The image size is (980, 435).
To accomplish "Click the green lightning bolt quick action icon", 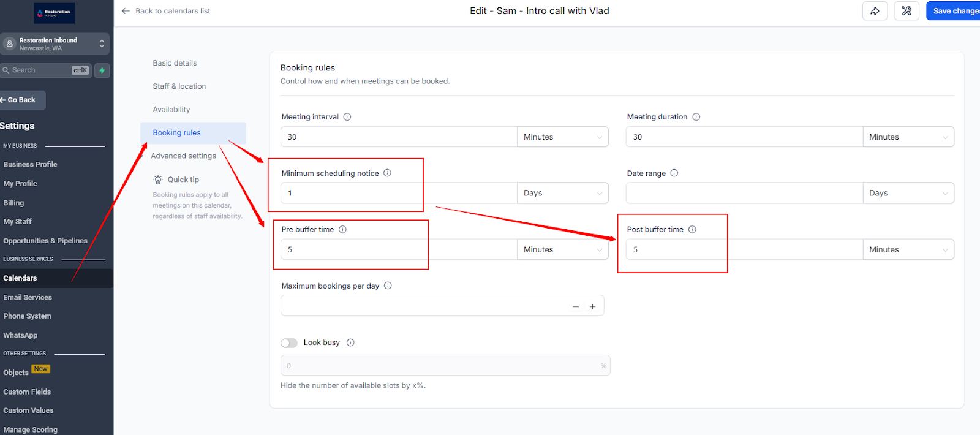I will [102, 70].
